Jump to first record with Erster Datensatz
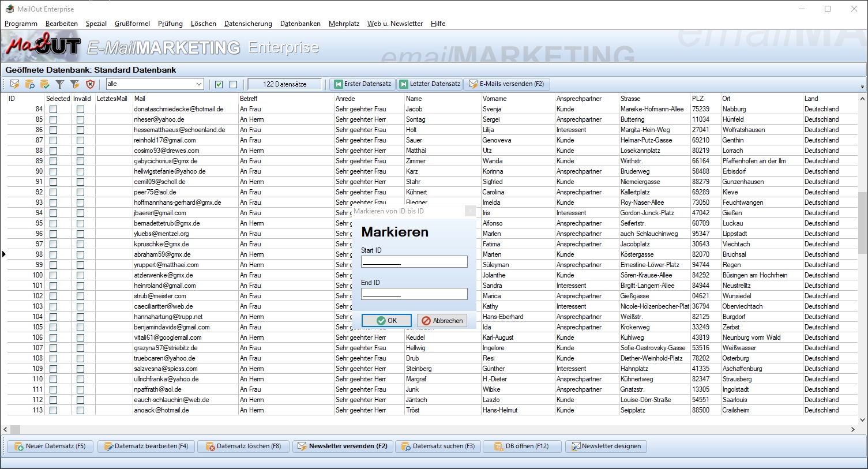The width and height of the screenshot is (868, 469). click(363, 84)
